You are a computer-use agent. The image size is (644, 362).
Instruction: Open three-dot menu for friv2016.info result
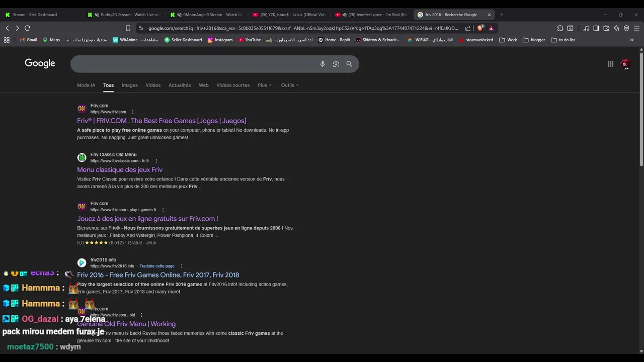coord(182,266)
